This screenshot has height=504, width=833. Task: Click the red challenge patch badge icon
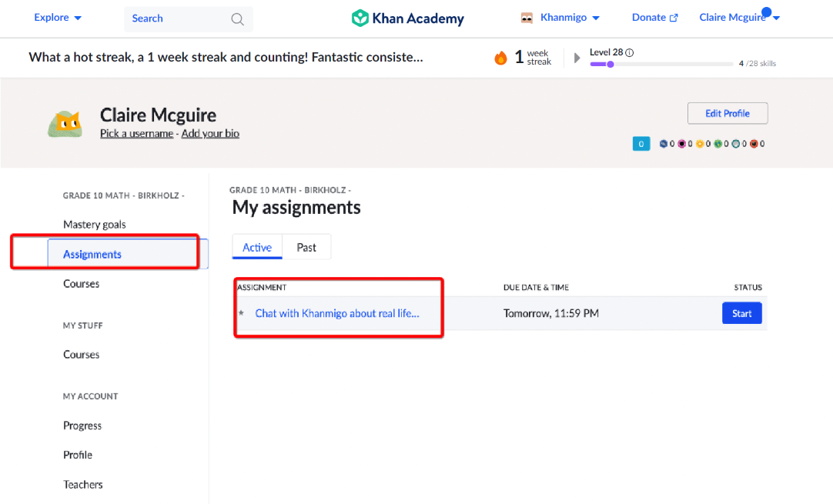coord(754,144)
